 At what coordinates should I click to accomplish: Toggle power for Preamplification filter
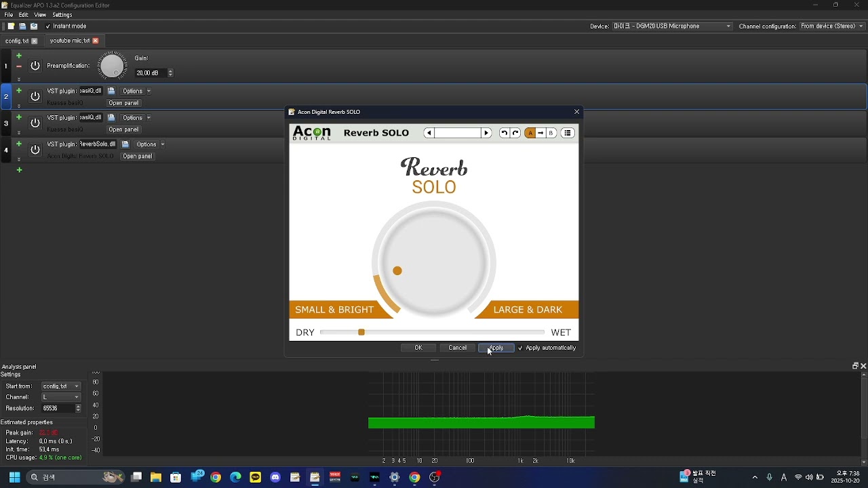point(35,66)
